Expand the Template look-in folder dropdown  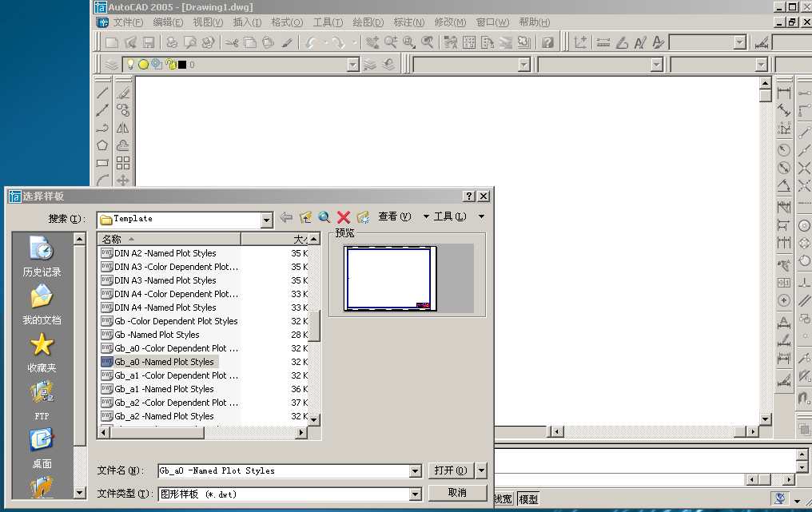click(266, 220)
